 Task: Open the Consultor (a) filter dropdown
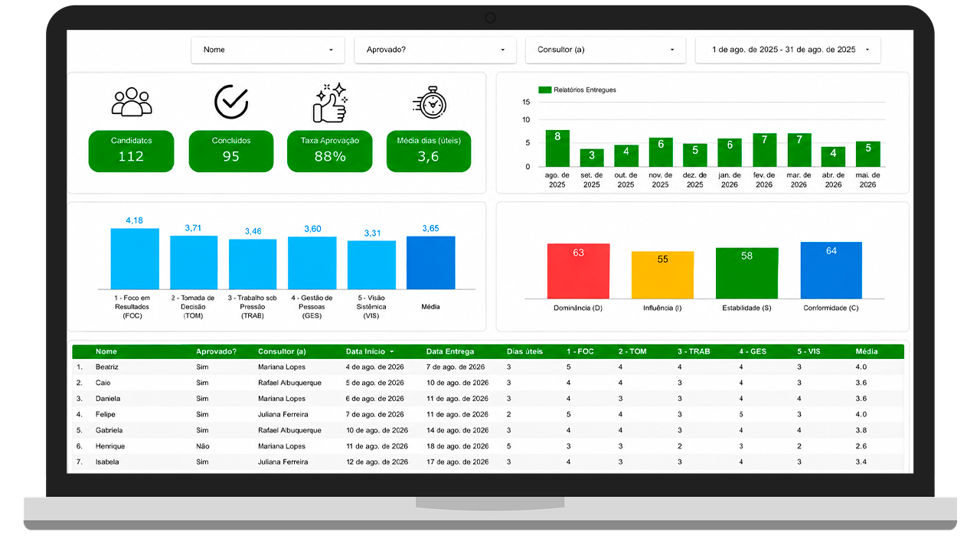click(x=605, y=50)
